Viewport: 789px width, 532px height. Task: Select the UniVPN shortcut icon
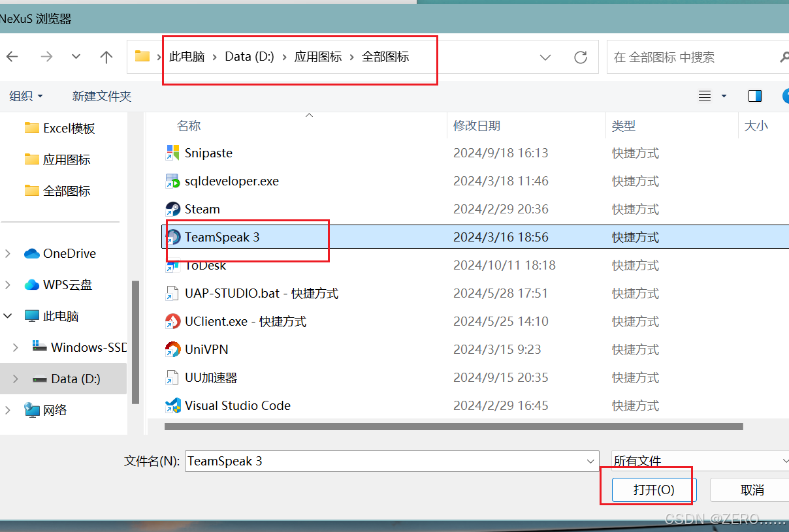tap(172, 350)
